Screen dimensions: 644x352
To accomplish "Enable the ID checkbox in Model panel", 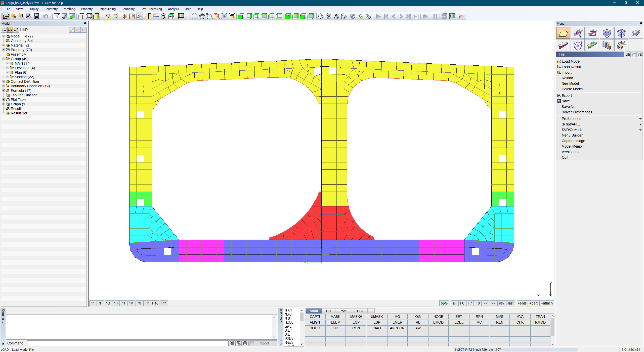I will 22,30.
